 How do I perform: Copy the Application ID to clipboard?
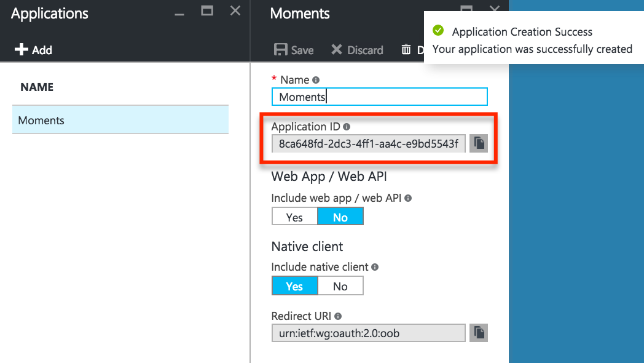[479, 143]
